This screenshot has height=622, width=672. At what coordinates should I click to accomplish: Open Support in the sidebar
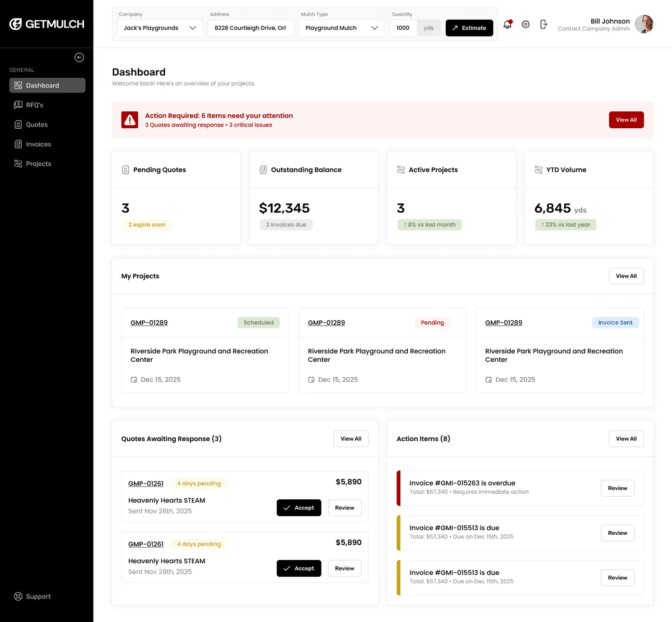[32, 596]
